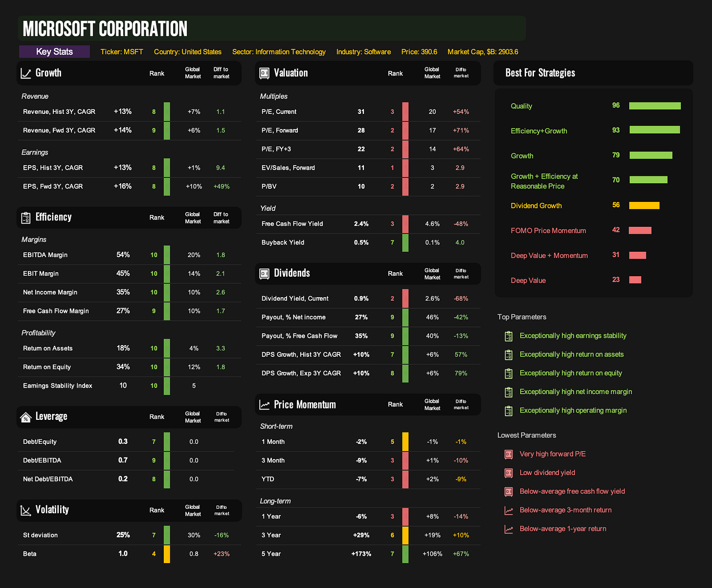This screenshot has width=712, height=588.
Task: Click Market Cap, $B: 2903.6 label
Action: (x=483, y=52)
